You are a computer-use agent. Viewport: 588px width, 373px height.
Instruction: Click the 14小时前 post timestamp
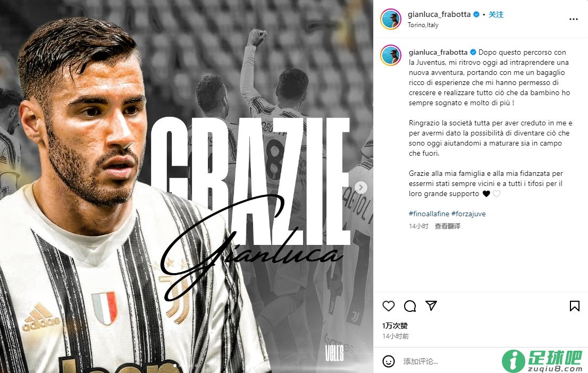point(396,336)
